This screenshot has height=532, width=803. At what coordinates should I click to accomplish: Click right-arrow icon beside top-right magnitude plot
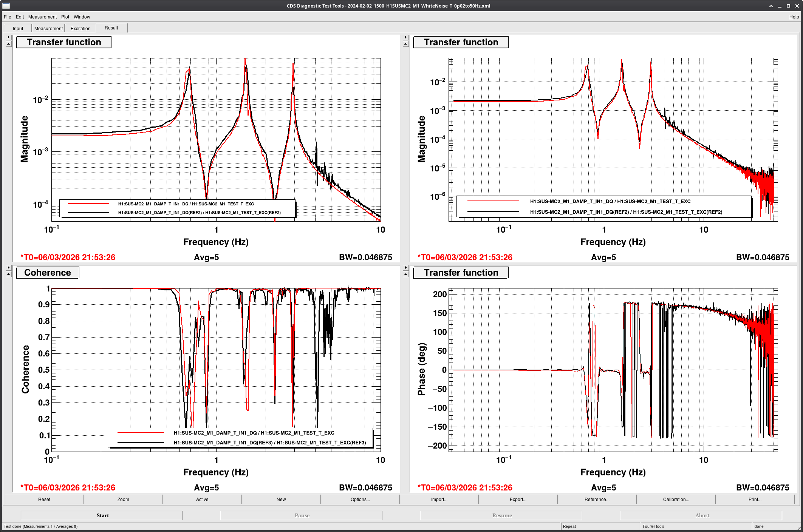coord(405,37)
